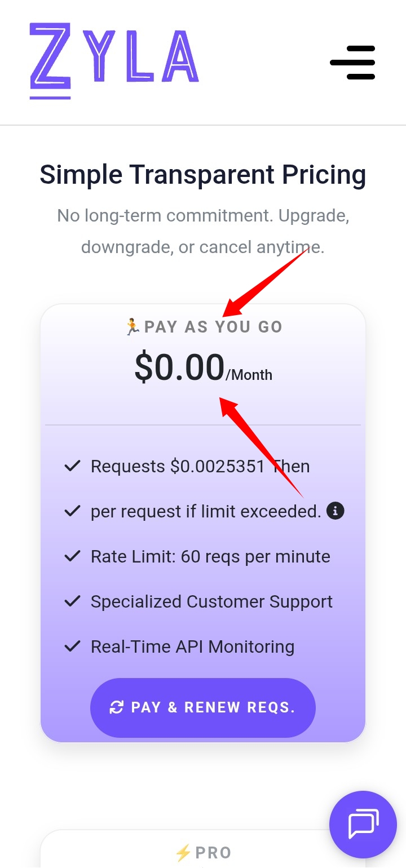Click the Rate Limit: 60 reqs text
The image size is (406, 868).
(x=210, y=556)
